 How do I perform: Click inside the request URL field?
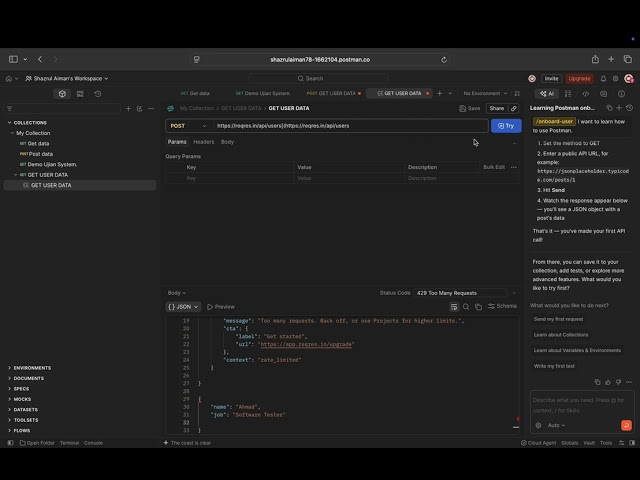click(x=351, y=126)
